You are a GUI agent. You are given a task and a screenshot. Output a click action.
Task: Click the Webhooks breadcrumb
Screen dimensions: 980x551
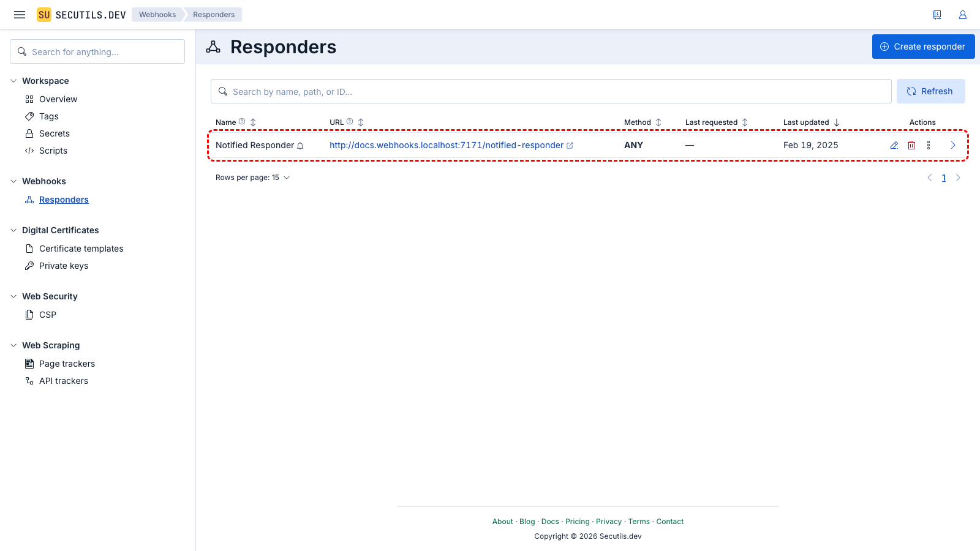157,15
